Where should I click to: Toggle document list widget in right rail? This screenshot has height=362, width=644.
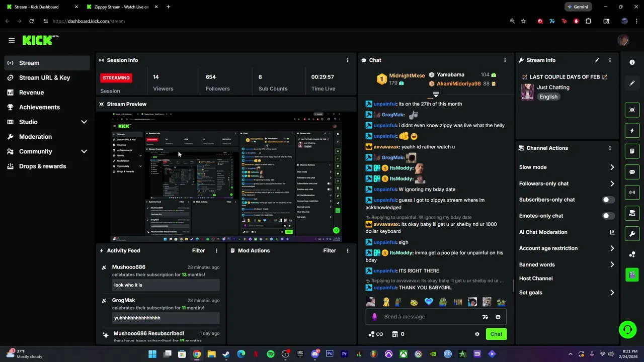pyautogui.click(x=632, y=151)
